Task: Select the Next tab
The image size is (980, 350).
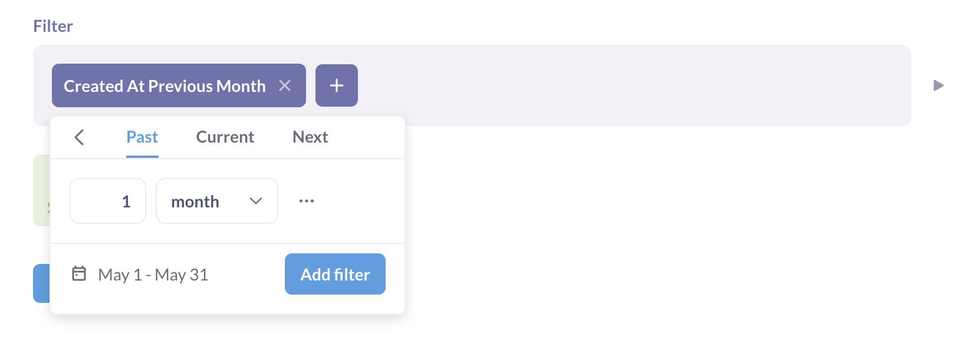Action: click(x=310, y=137)
